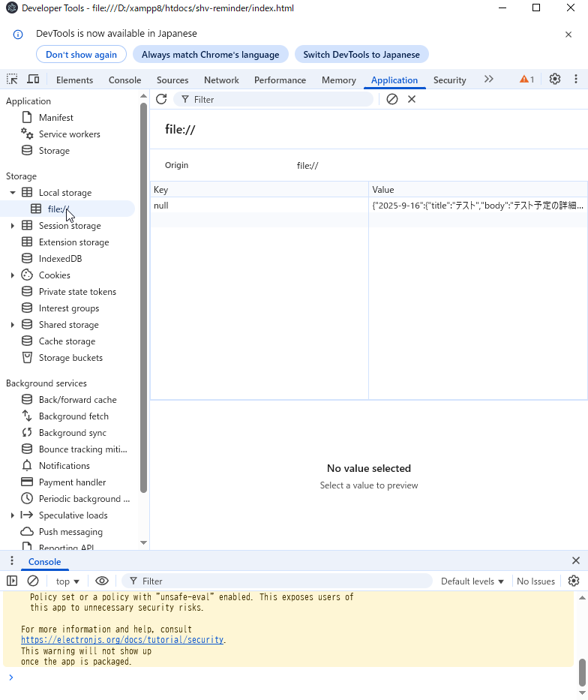Open the live expression eye icon
The image size is (588, 700).
(x=102, y=581)
